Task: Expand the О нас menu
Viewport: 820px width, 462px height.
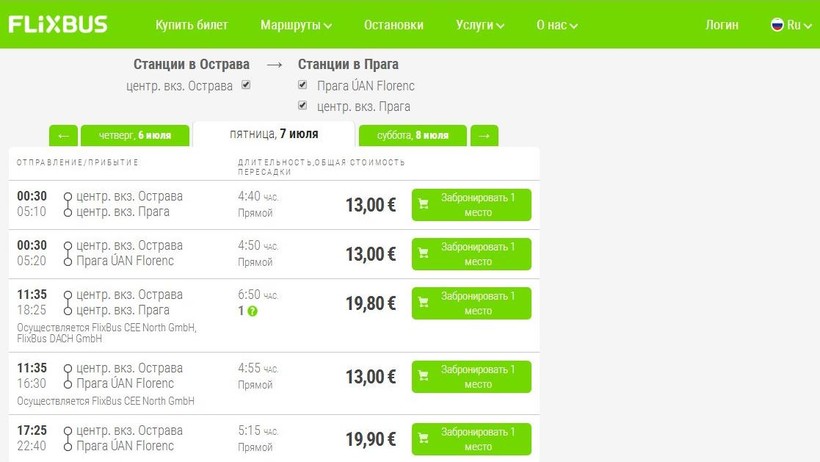Action: 557,25
